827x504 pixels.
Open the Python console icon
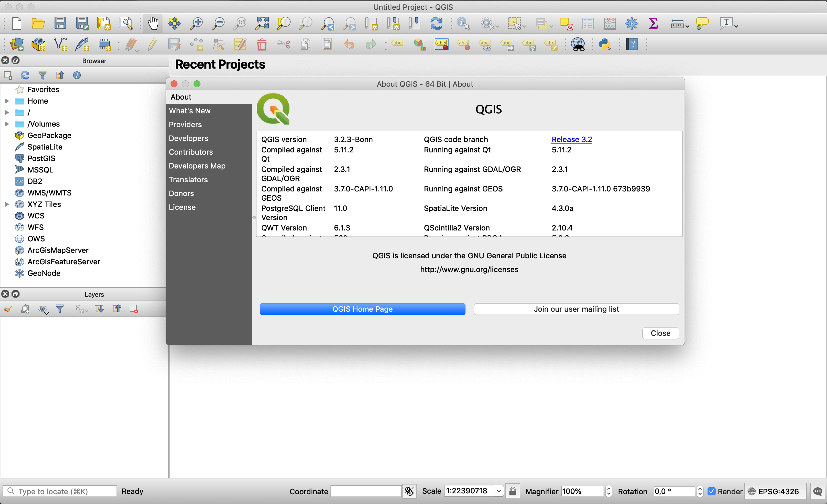(x=605, y=44)
